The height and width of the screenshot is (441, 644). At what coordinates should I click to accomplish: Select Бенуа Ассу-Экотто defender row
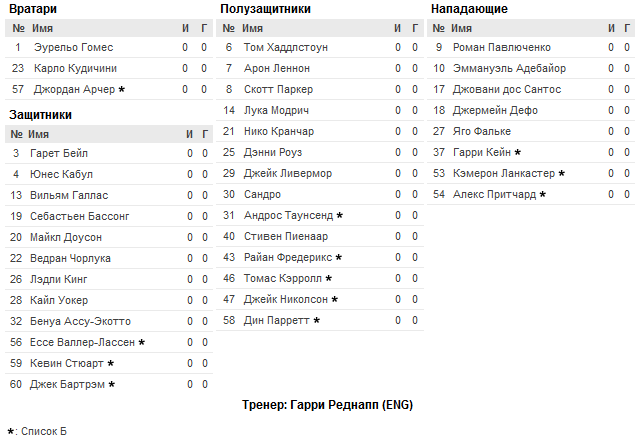pos(109,322)
